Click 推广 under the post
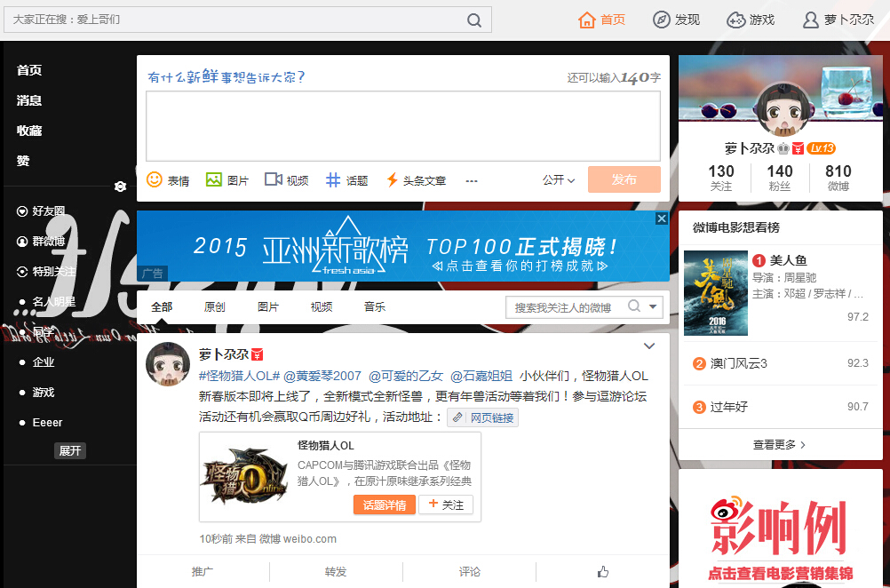Viewport: 890px width, 588px height. pyautogui.click(x=203, y=571)
